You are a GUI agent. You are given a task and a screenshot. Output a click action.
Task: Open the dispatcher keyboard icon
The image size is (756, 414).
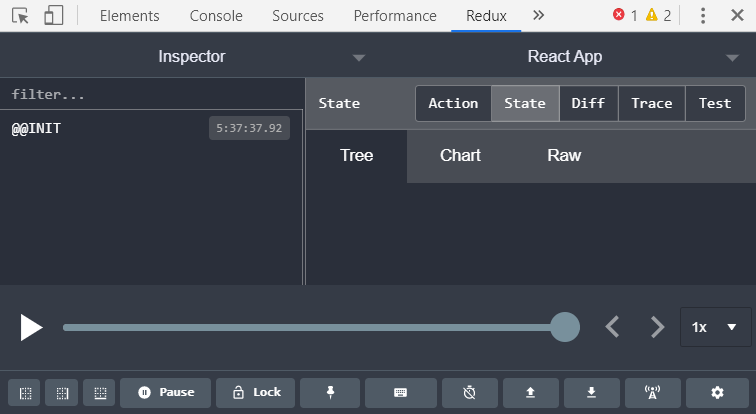coord(401,393)
